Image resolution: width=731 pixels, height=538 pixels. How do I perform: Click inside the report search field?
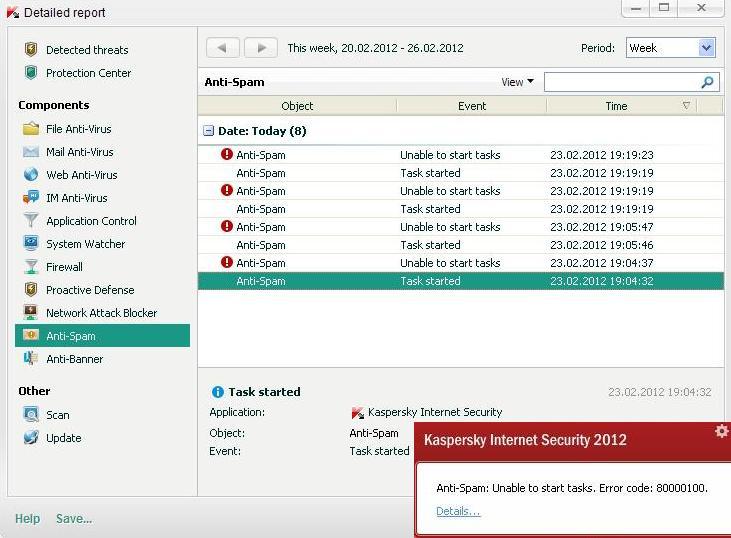pyautogui.click(x=622, y=83)
